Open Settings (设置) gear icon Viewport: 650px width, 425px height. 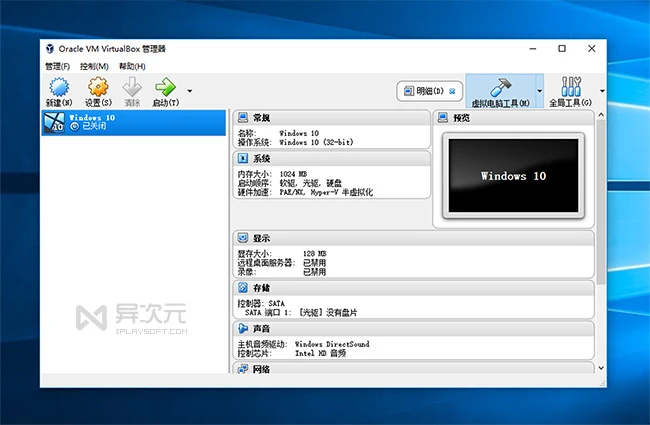point(98,87)
